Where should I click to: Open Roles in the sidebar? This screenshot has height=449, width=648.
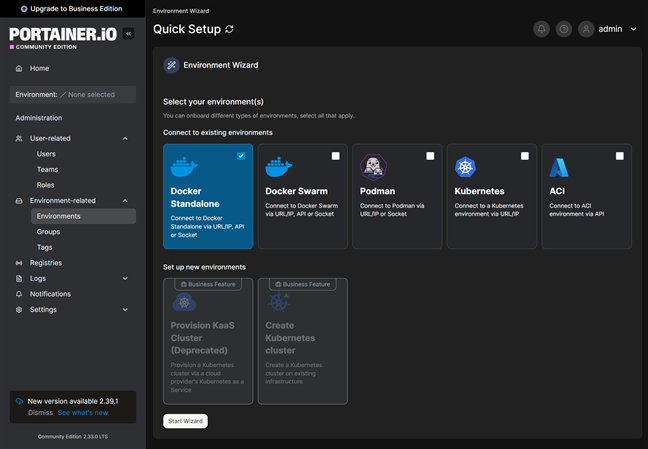45,185
